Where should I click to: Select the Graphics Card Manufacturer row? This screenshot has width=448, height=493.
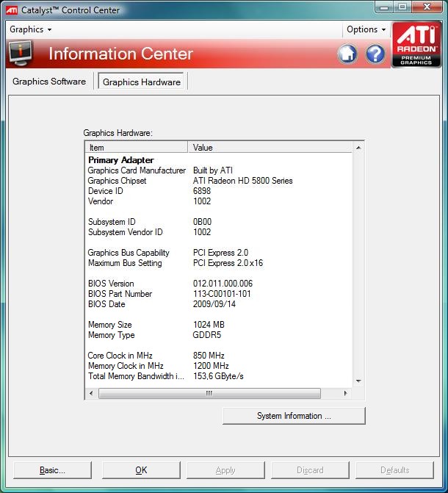point(219,170)
